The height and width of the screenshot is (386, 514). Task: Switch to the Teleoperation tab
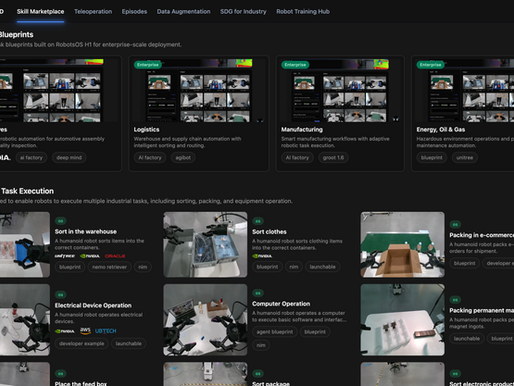pyautogui.click(x=93, y=12)
